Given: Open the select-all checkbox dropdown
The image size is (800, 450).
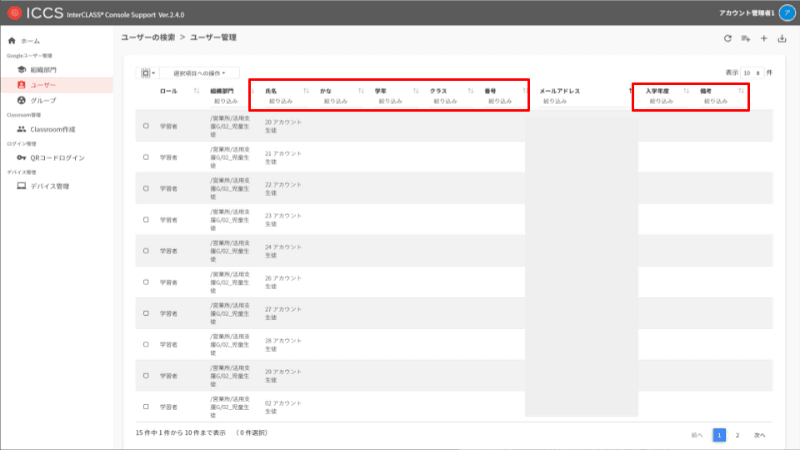Looking at the screenshot, I should (148, 73).
